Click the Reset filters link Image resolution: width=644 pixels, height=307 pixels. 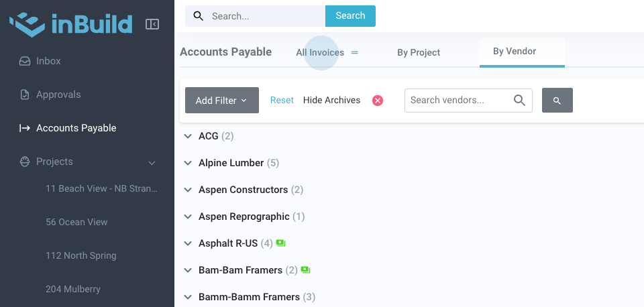(282, 101)
